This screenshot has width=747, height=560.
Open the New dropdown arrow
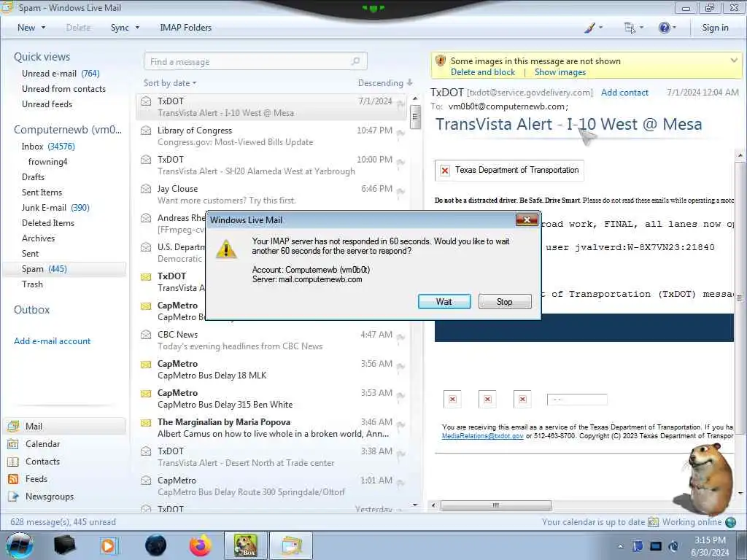(43, 28)
